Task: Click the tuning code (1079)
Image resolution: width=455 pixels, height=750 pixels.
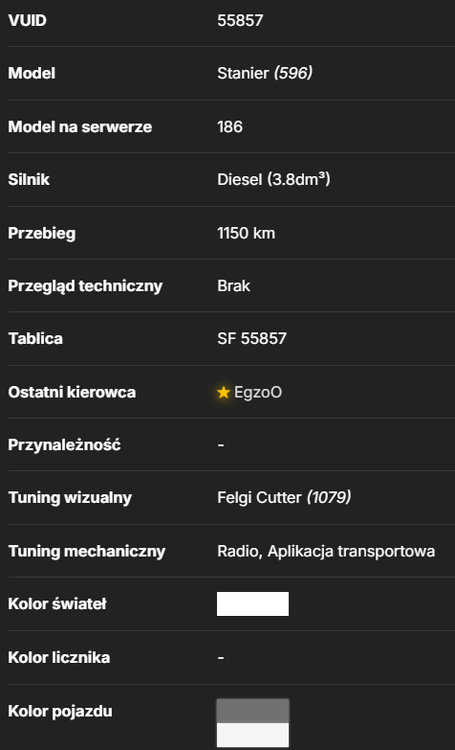Action: point(329,497)
